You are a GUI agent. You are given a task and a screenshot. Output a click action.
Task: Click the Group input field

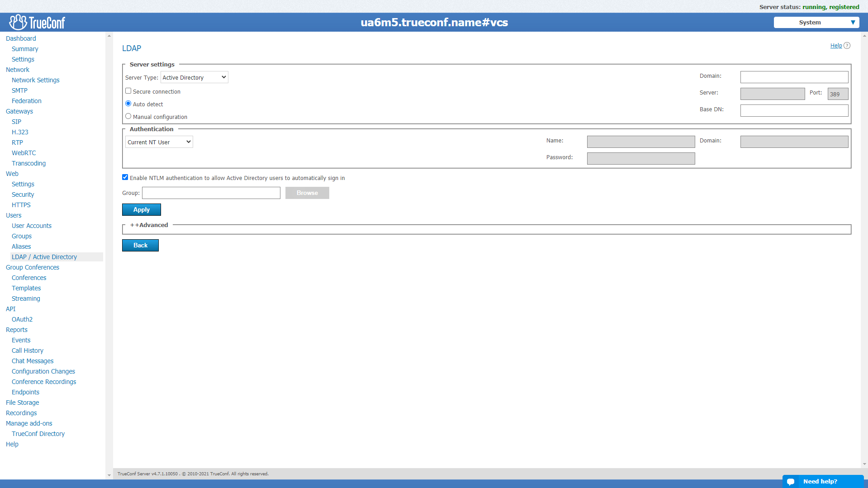pyautogui.click(x=211, y=193)
